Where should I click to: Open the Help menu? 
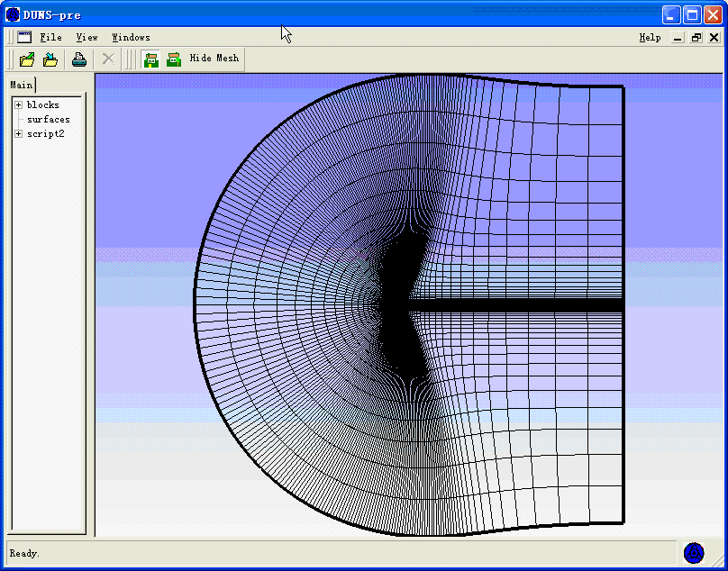coord(650,37)
